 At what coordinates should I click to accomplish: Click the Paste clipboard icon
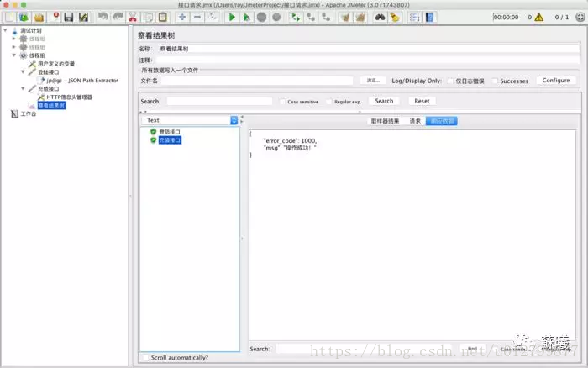(x=163, y=18)
